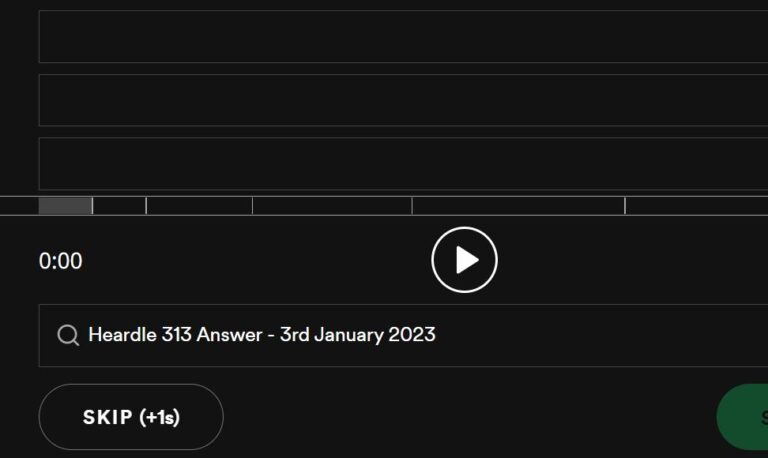Select the middle empty guess row
The image size is (768, 458).
tap(403, 100)
